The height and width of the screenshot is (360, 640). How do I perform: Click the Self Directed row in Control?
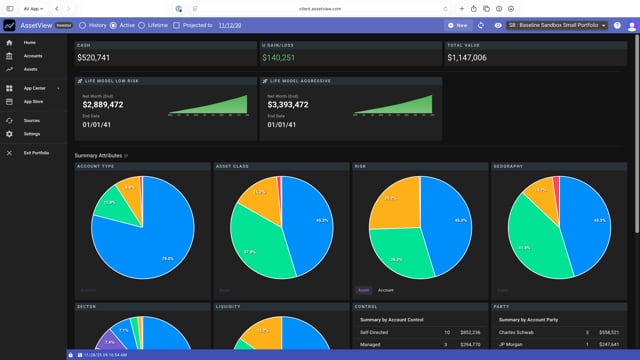click(x=420, y=332)
